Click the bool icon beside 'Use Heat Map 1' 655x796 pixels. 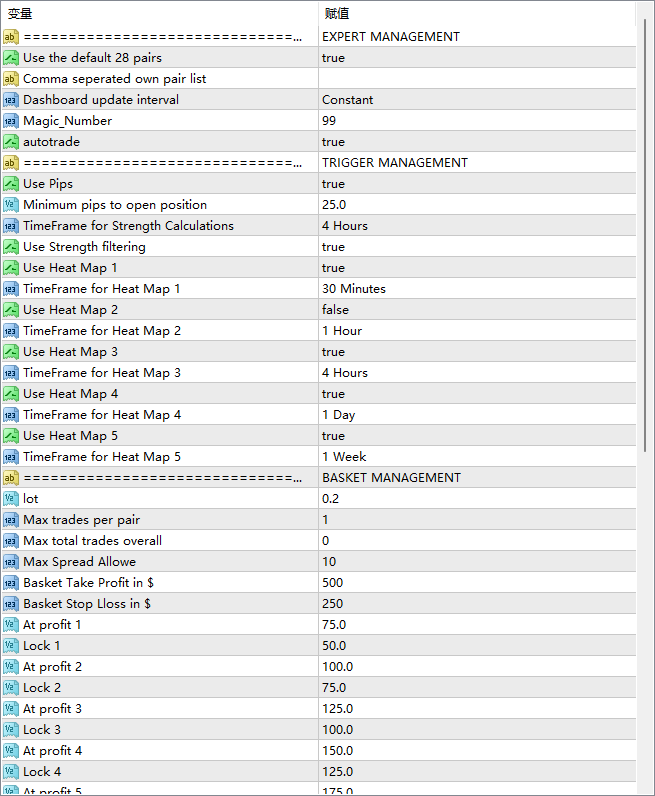[11, 268]
